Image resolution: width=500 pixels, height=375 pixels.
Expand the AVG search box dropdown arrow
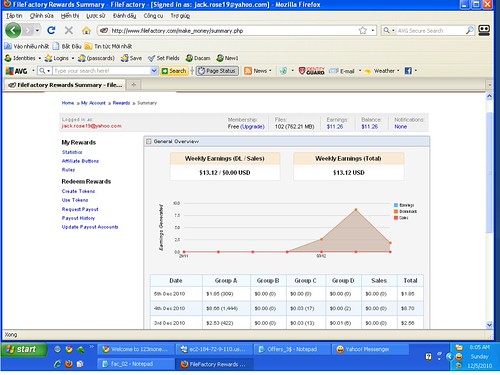click(x=154, y=71)
